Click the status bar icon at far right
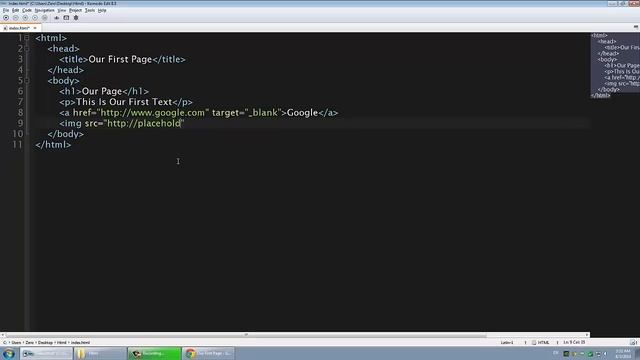Screen dimensions: 640x360 633,342
